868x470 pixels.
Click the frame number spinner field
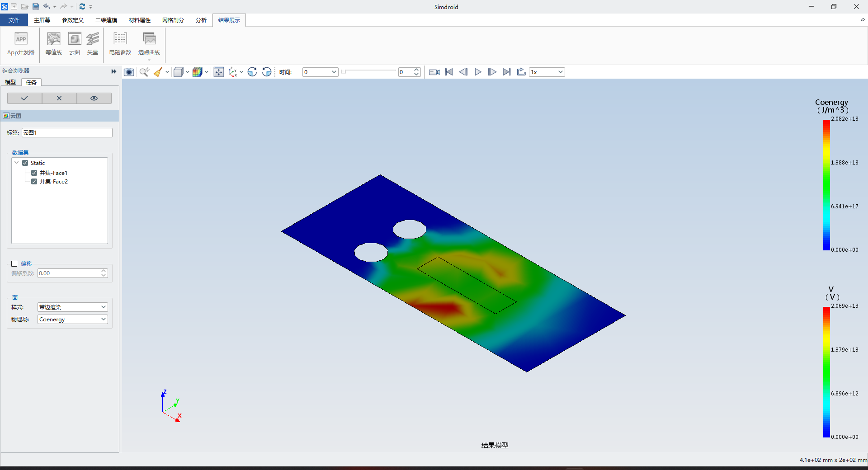(410, 72)
